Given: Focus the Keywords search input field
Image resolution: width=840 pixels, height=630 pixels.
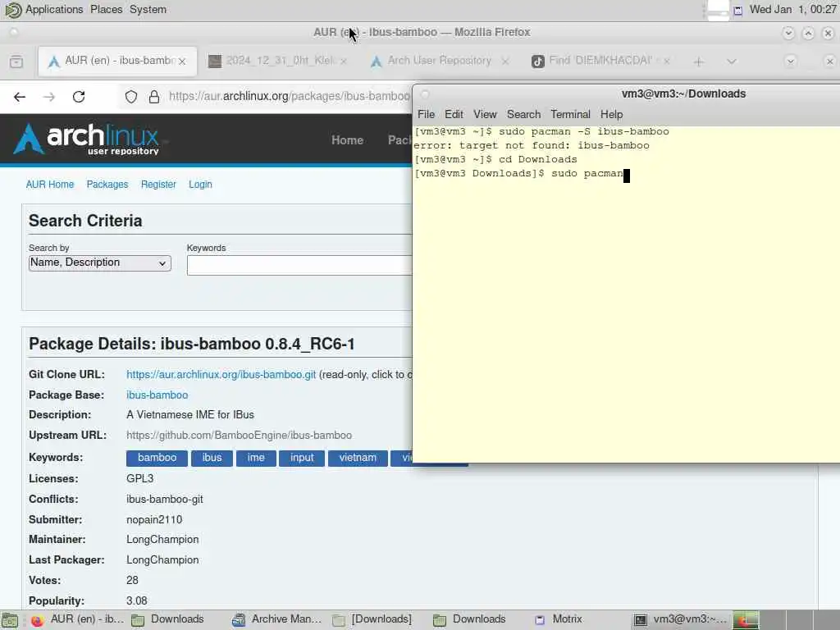Looking at the screenshot, I should click(x=299, y=266).
